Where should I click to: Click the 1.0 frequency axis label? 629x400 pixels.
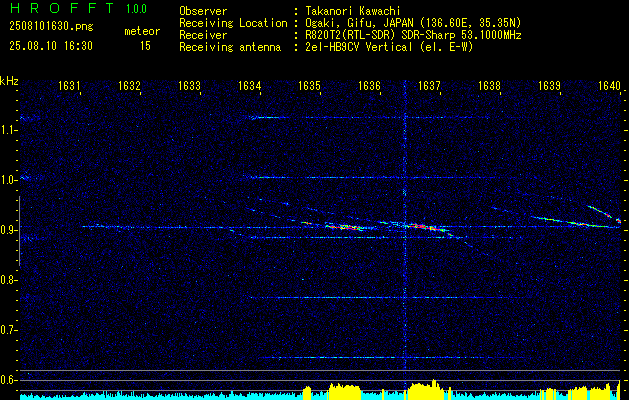coord(8,180)
